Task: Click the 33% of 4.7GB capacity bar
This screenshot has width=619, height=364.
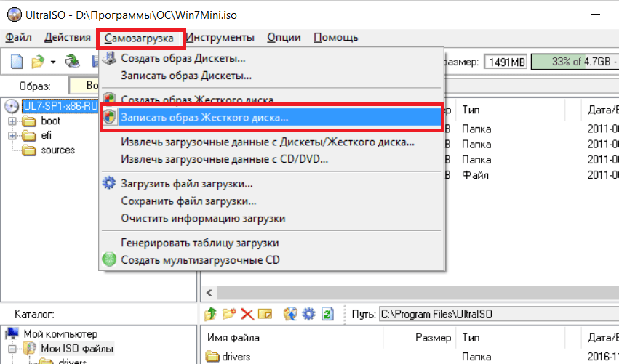Action: 575,62
